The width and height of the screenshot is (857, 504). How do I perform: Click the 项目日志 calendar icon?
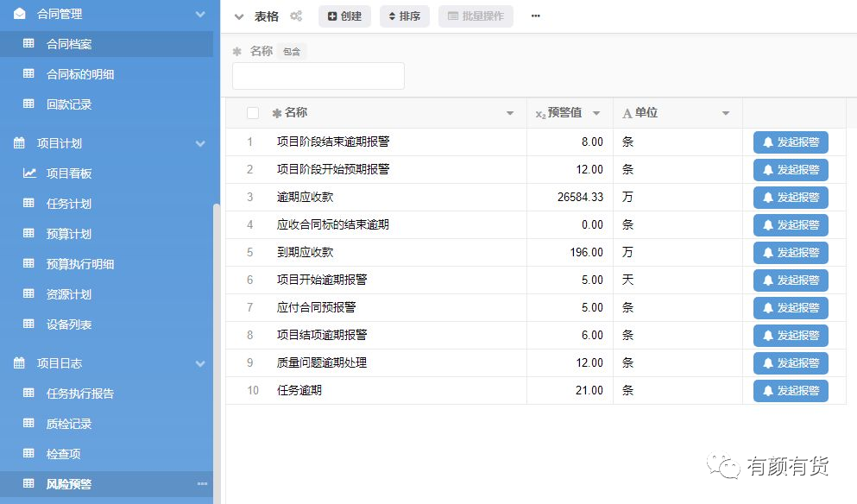click(x=19, y=363)
